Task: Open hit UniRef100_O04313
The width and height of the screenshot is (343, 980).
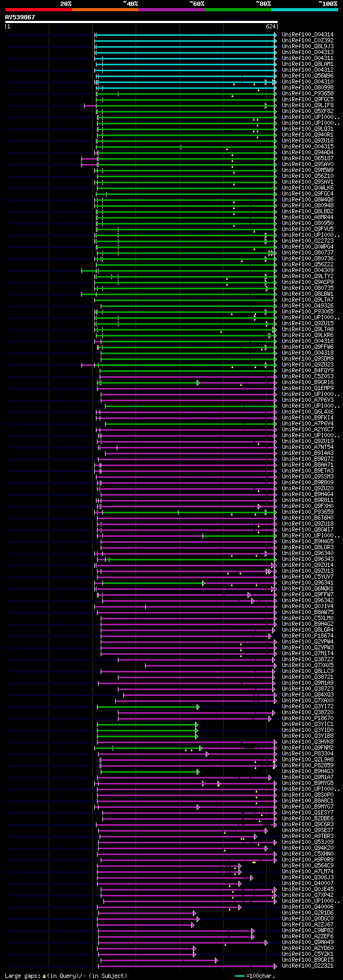Action: click(308, 52)
